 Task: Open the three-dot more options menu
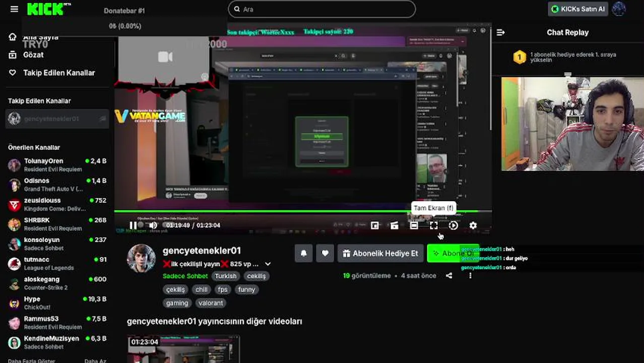click(x=470, y=276)
